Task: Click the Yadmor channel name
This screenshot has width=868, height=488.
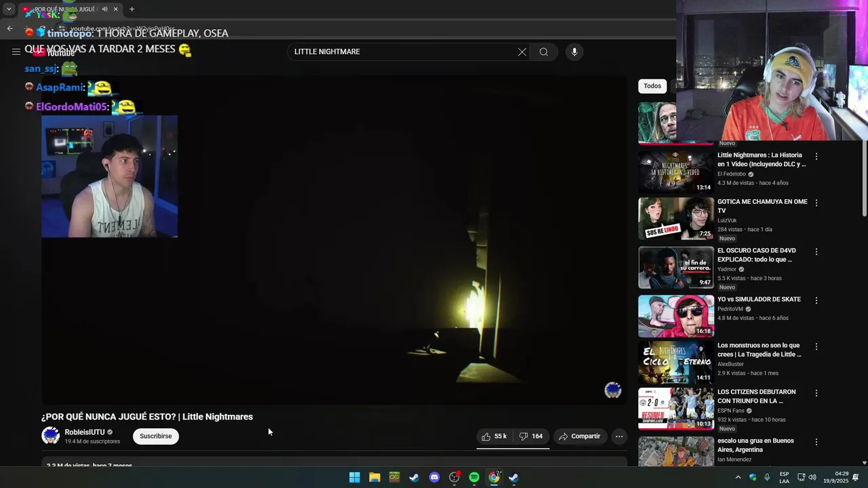Action: (727, 269)
